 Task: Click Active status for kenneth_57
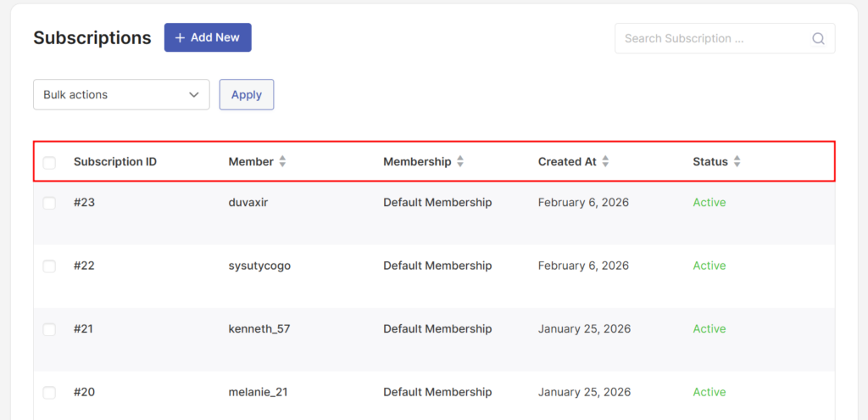[709, 328]
